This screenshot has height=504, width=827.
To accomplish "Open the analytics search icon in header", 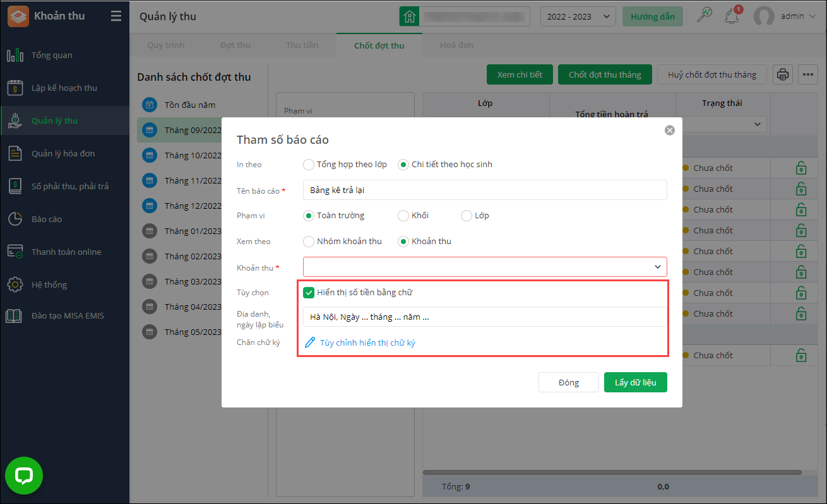I will 704,16.
